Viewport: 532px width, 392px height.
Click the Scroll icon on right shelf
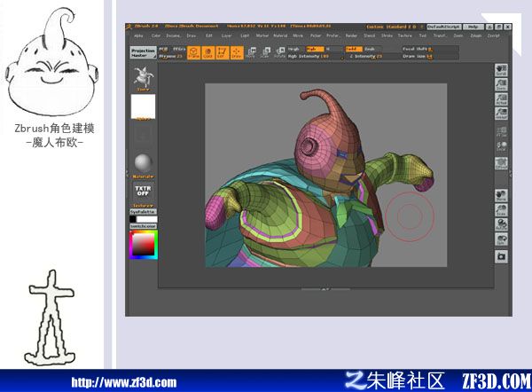(501, 70)
